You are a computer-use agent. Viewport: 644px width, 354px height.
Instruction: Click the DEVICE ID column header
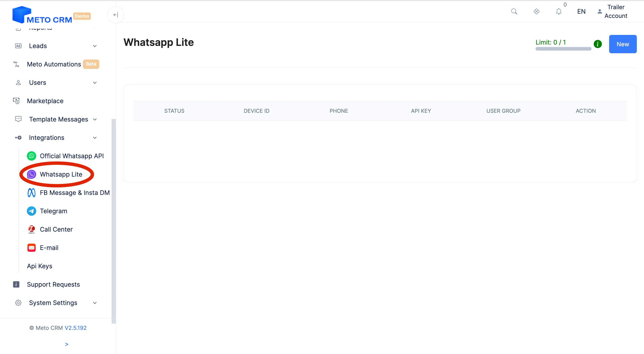(256, 111)
